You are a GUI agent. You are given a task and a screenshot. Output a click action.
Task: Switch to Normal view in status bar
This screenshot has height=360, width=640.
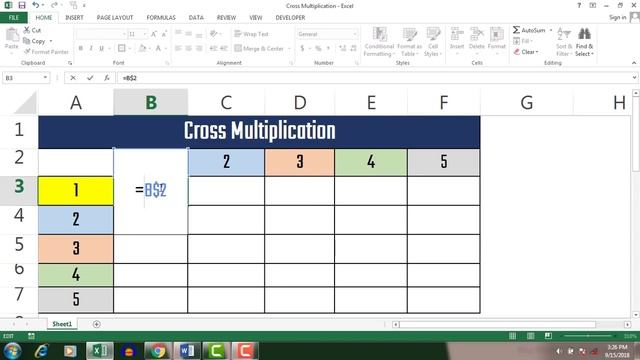click(x=513, y=336)
